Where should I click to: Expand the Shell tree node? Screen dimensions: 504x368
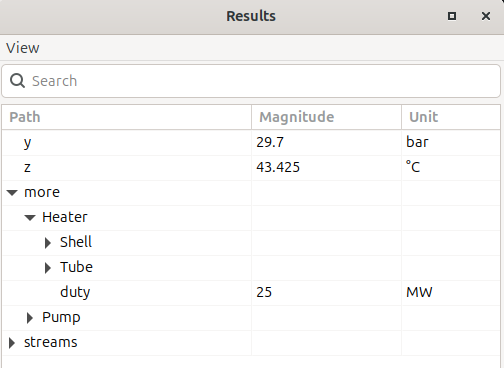pos(48,243)
